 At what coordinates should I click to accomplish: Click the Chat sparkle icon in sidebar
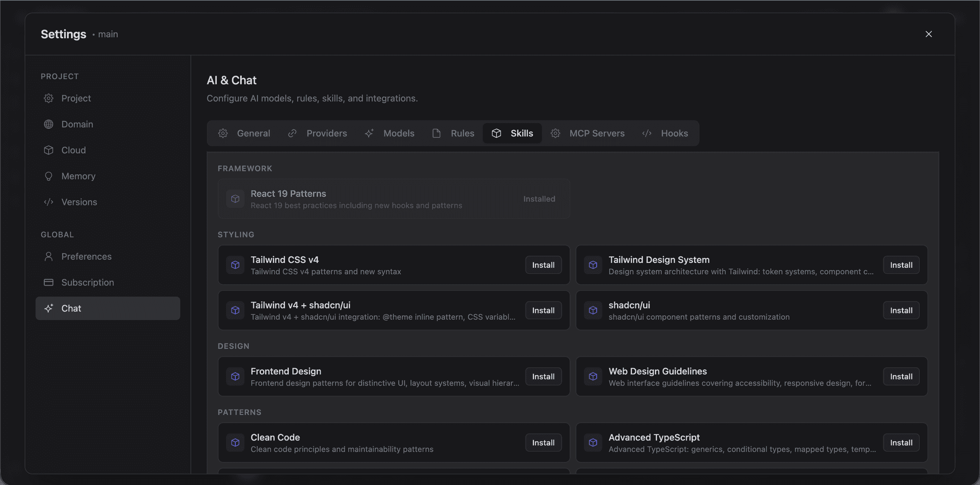49,308
